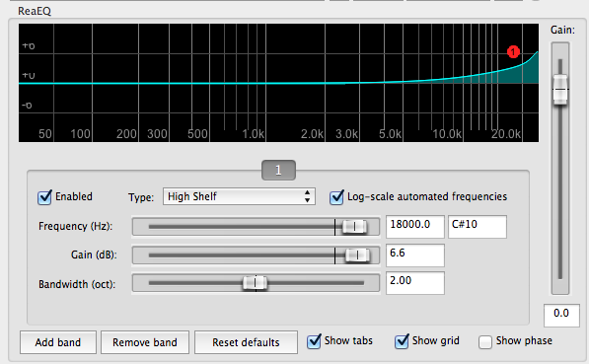Click the Type dropdown stepper arrows
The width and height of the screenshot is (589, 364).
click(x=307, y=196)
